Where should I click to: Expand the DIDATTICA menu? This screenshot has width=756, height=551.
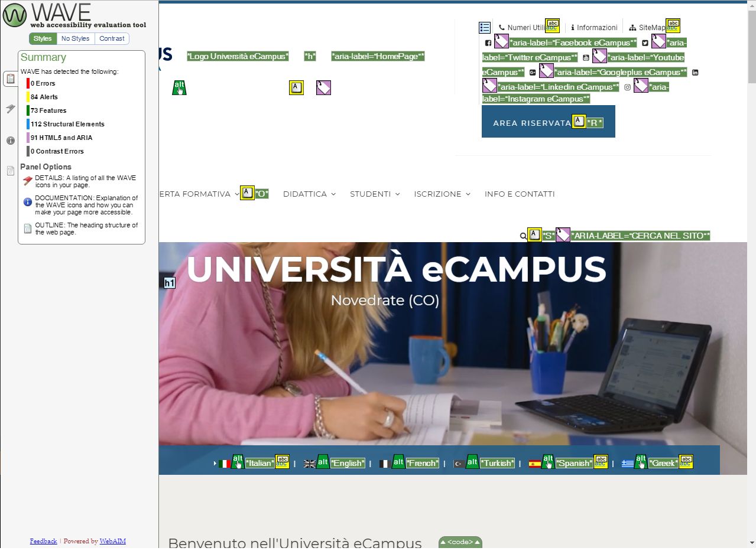coord(309,194)
